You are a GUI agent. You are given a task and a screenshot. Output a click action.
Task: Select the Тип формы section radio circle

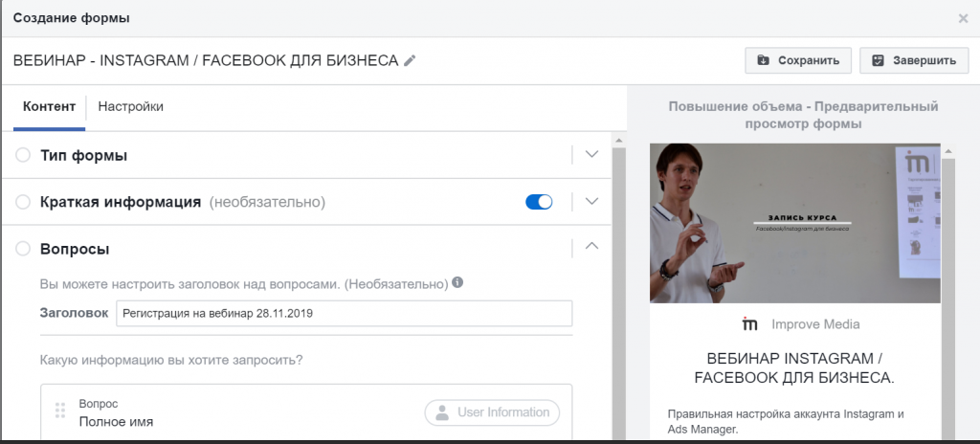pyautogui.click(x=24, y=155)
